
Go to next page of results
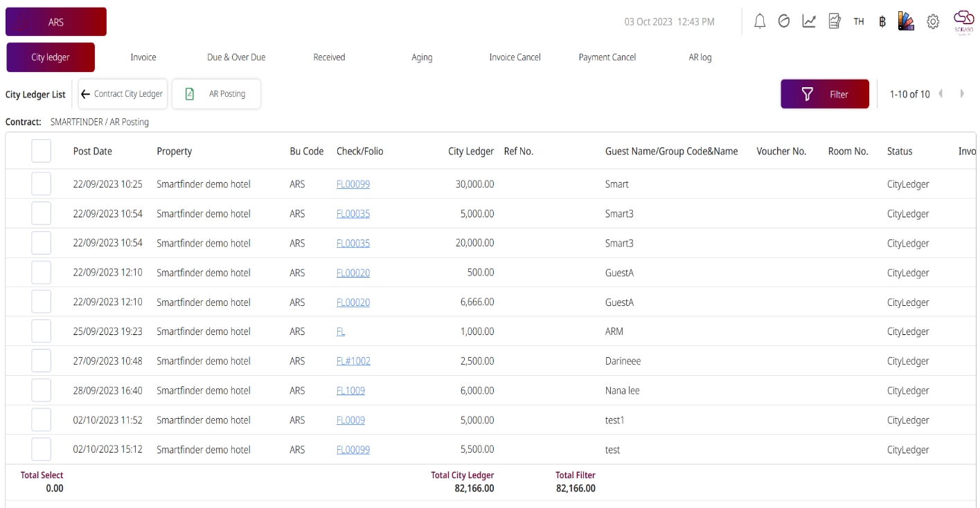962,94
